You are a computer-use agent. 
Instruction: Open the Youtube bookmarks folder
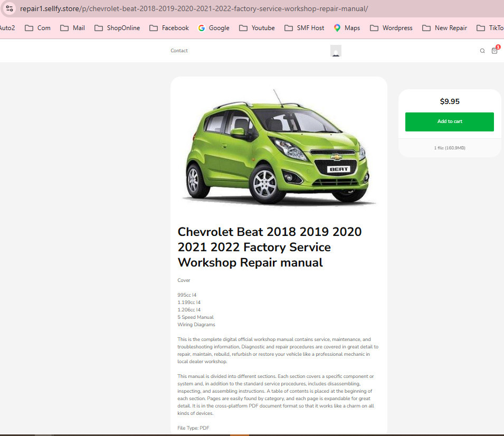tap(257, 28)
